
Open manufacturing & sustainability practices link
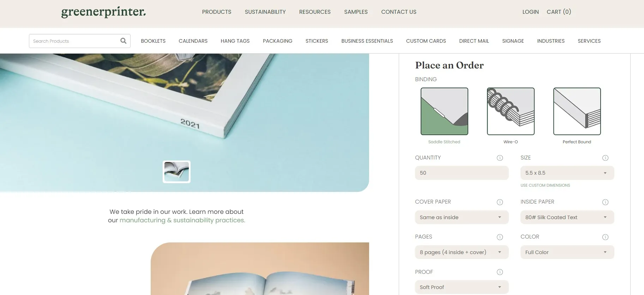click(182, 220)
